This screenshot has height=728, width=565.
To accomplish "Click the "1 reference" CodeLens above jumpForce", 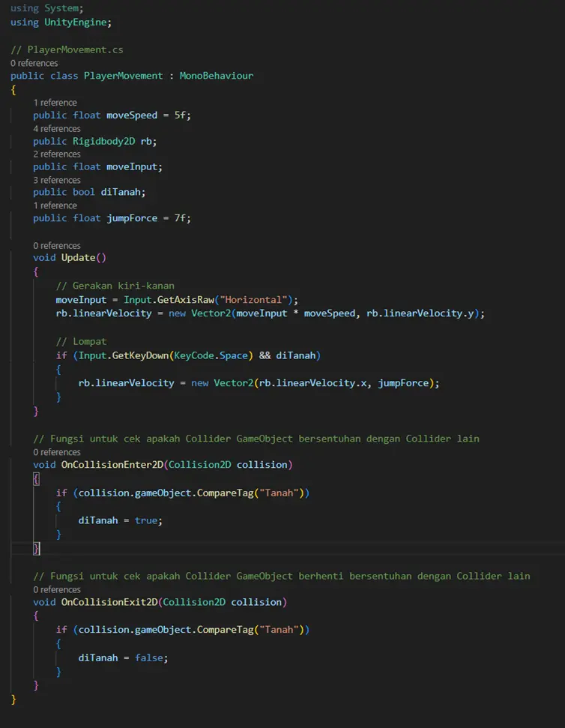I will pos(55,205).
